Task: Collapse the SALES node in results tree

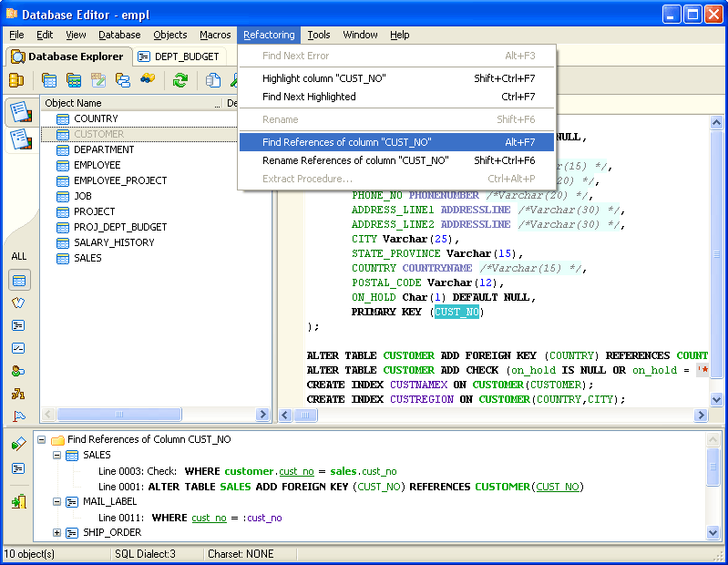Action: tap(57, 455)
